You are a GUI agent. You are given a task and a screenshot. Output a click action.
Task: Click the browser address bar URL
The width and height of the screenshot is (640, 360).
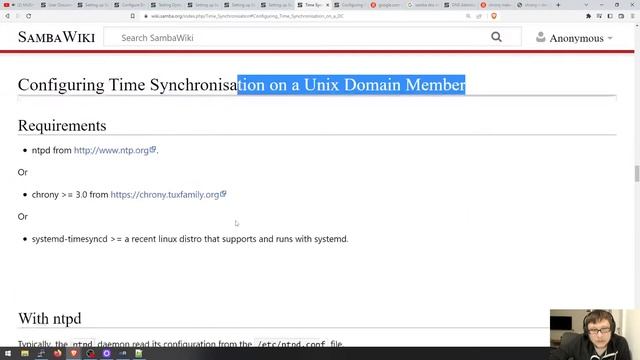click(x=247, y=16)
